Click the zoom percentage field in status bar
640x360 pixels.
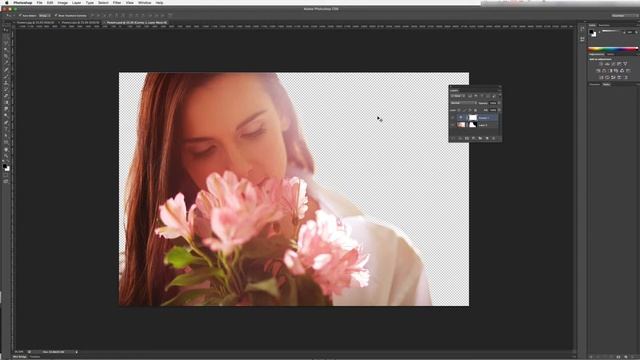click(19, 352)
